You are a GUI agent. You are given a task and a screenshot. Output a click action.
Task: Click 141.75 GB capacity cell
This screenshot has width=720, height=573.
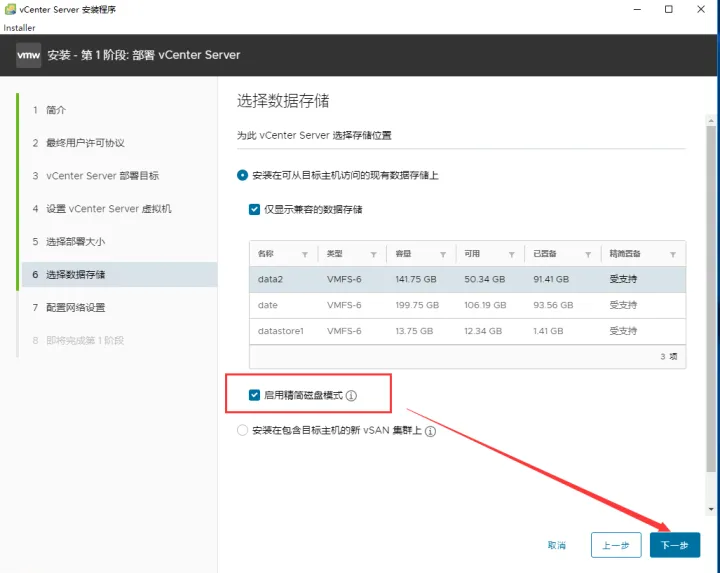(x=416, y=279)
